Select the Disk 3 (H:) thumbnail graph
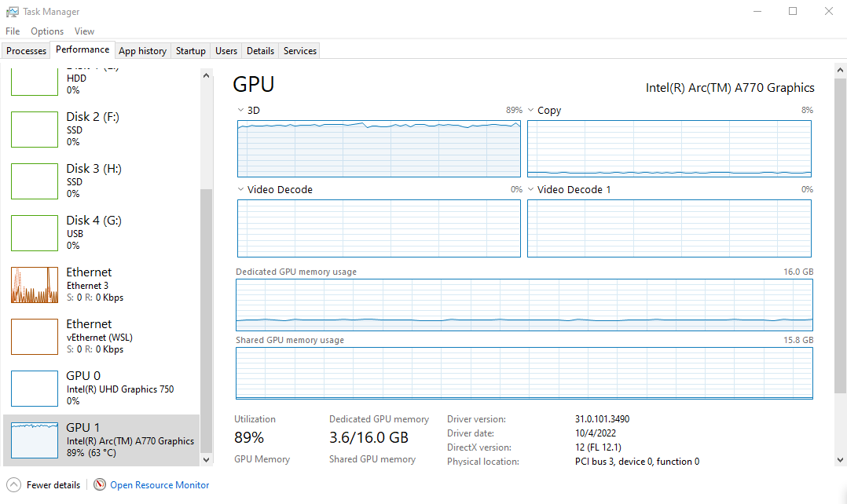This screenshot has height=504, width=847. click(x=35, y=181)
